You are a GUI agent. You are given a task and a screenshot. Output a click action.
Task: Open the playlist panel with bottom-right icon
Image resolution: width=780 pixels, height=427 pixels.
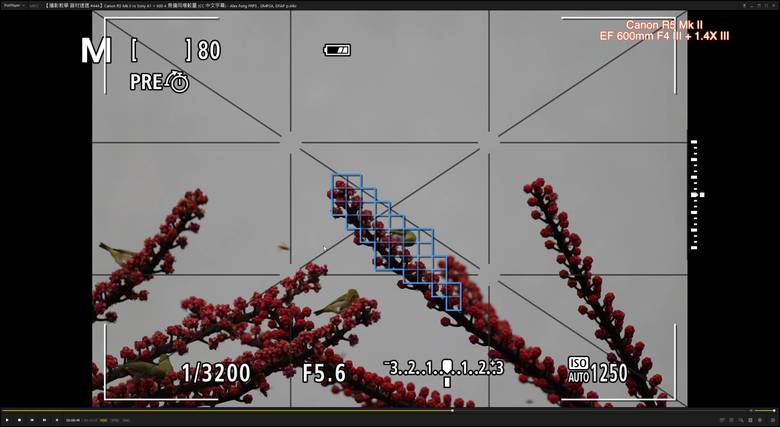coord(773,420)
